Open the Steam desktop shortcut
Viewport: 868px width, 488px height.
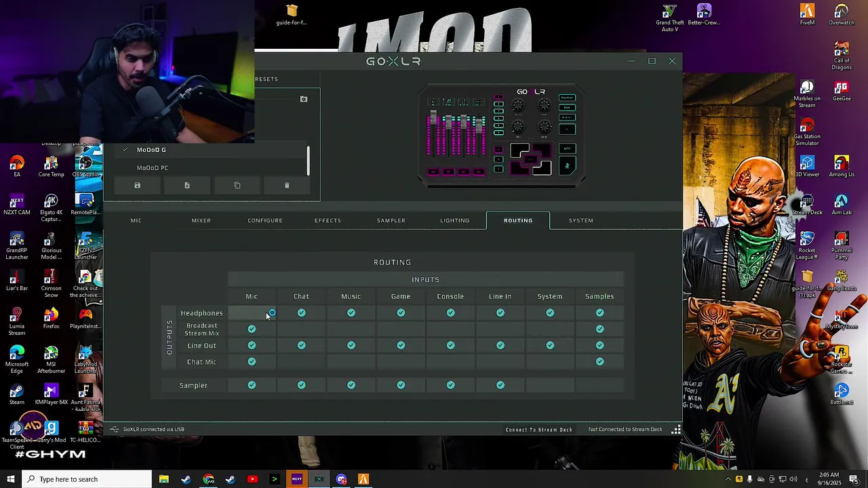(x=17, y=394)
